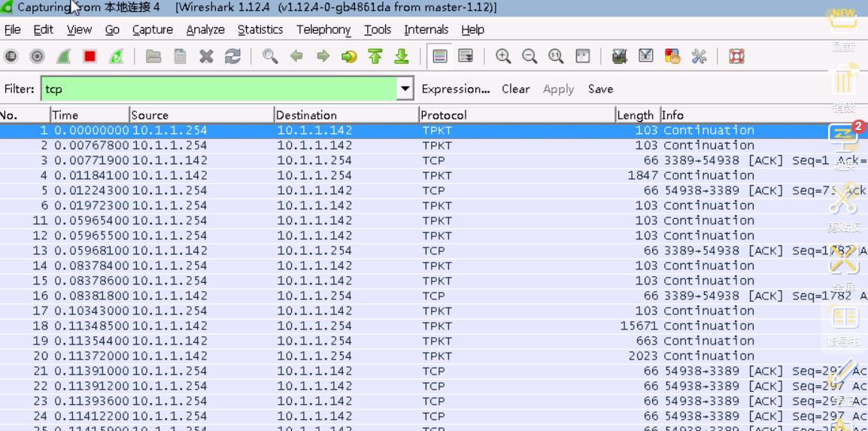Close this capture file X icon

(x=207, y=56)
